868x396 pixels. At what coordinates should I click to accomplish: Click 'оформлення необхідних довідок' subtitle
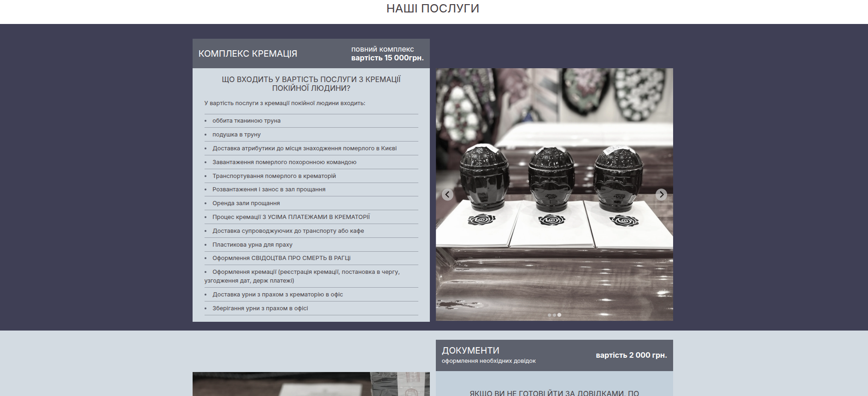(x=488, y=361)
